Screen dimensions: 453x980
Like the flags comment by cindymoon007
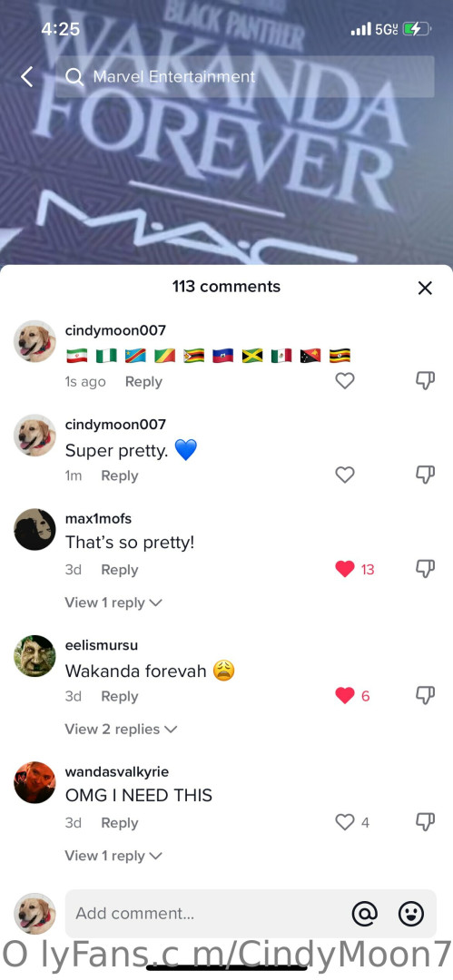[x=345, y=380]
